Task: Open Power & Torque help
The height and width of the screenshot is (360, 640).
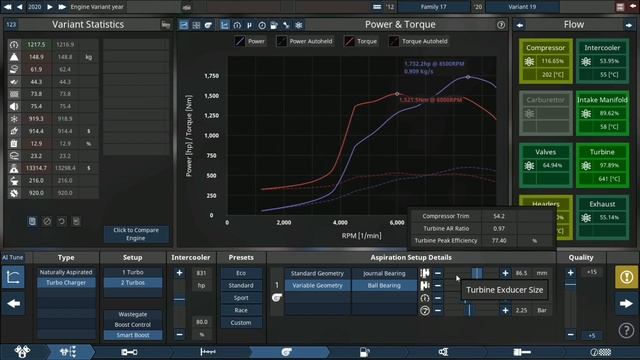Action: (501, 25)
